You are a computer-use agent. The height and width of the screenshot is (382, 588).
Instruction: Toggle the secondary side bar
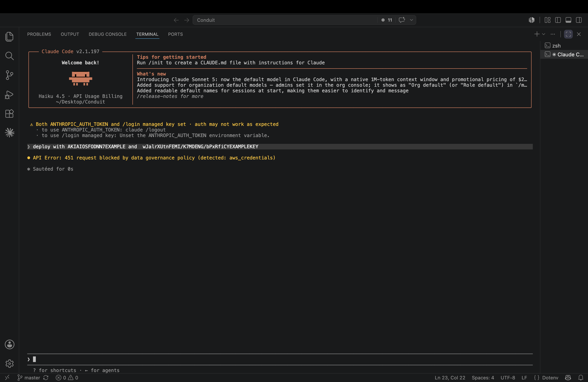579,20
